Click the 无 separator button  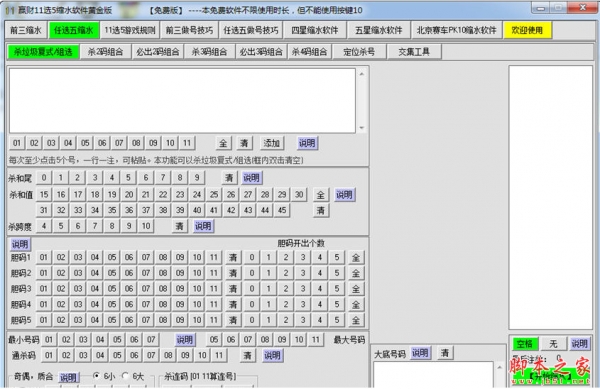pyautogui.click(x=553, y=344)
